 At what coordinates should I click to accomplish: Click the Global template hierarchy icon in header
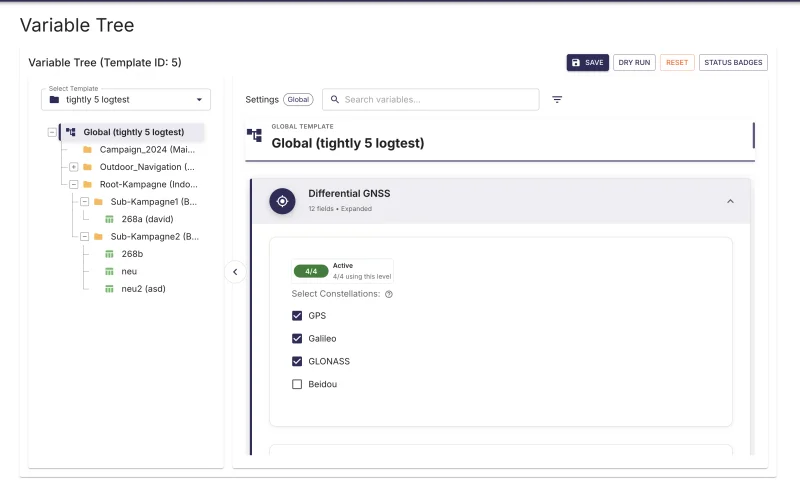click(254, 135)
